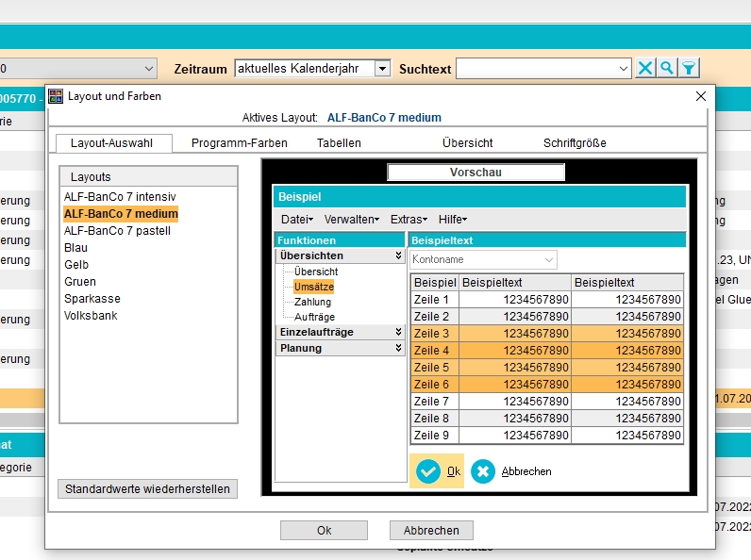This screenshot has width=751, height=560.
Task: Select the Volksbank layout
Action: (x=91, y=316)
